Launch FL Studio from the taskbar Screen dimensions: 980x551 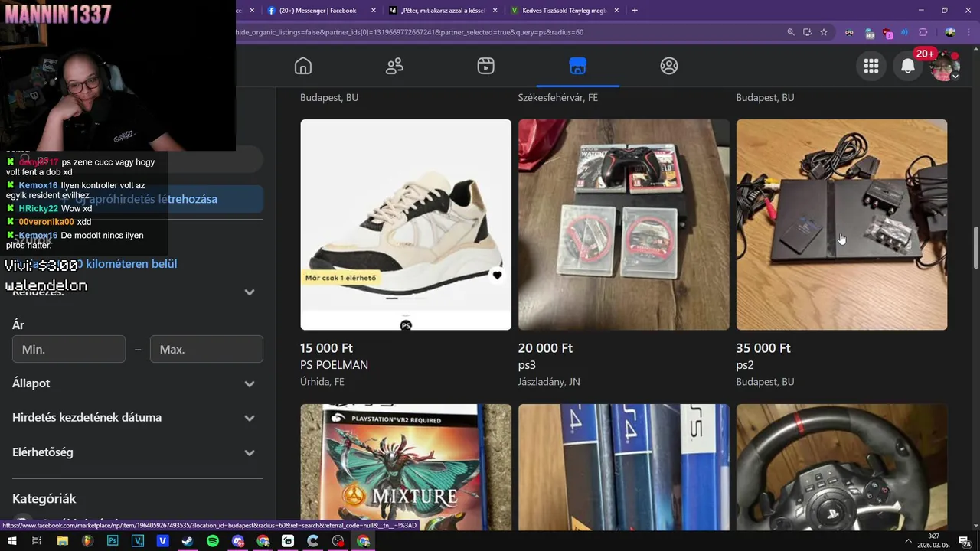coord(87,541)
